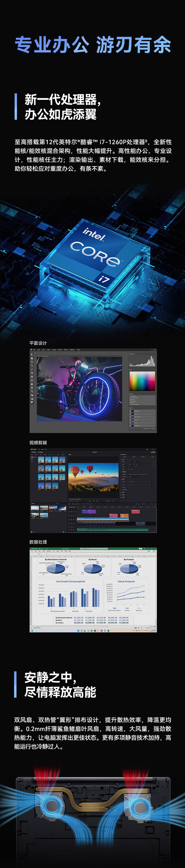Click the Windows Start button on taskbar

[x=78, y=631]
